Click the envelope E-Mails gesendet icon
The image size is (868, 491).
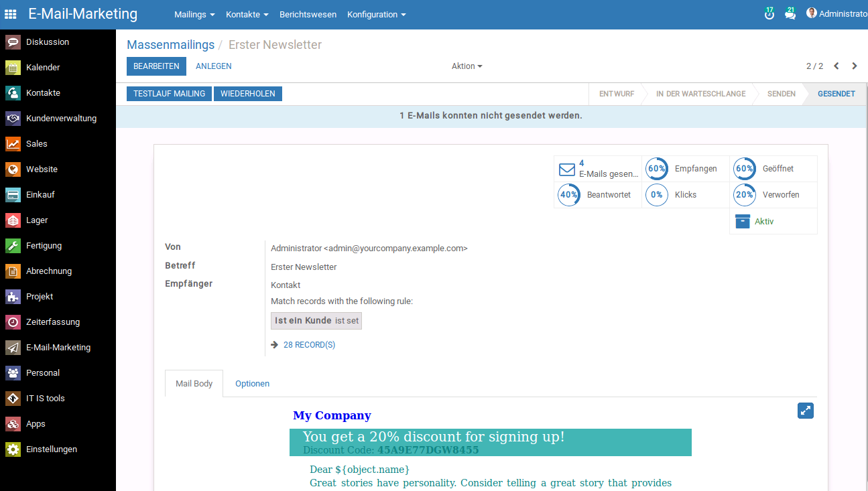[567, 169]
